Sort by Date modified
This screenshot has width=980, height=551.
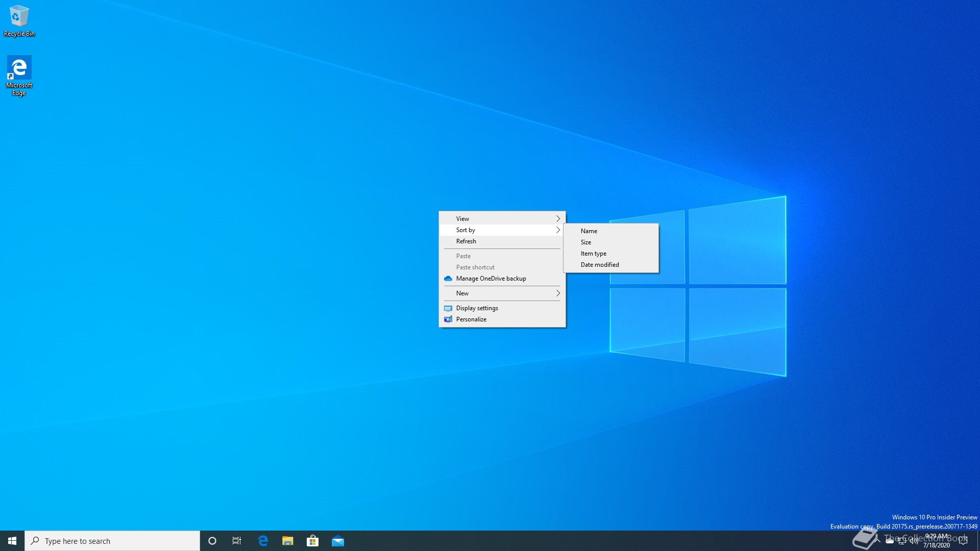point(600,265)
